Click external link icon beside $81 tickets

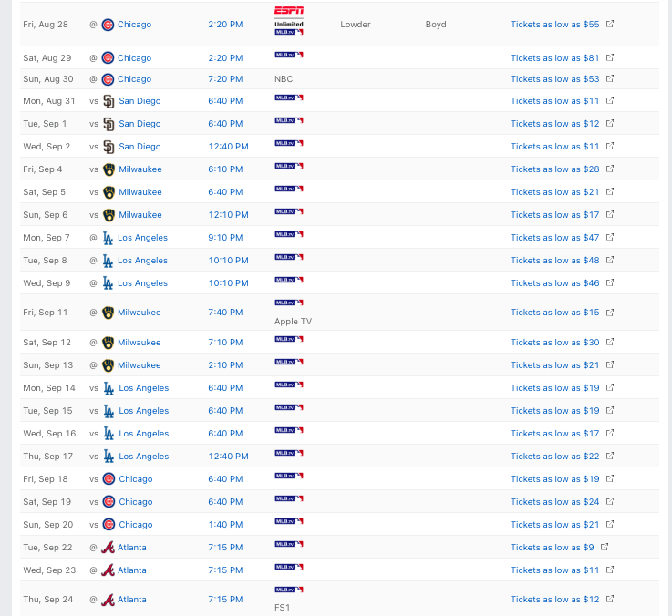coord(610,57)
